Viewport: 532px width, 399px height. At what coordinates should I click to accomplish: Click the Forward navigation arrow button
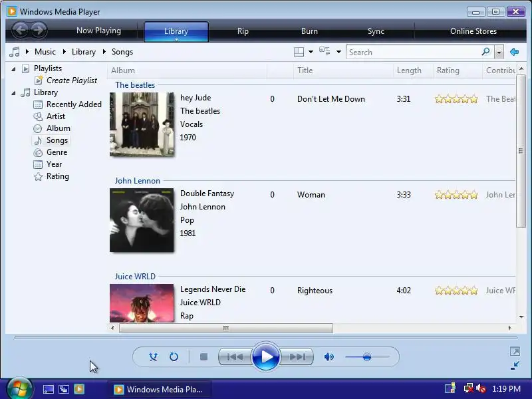pos(39,30)
